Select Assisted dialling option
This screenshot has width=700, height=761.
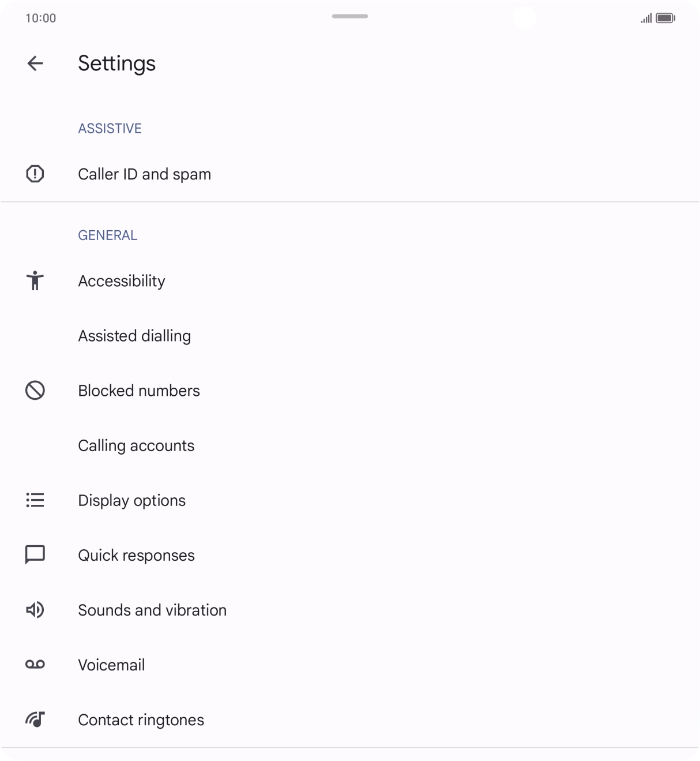134,336
